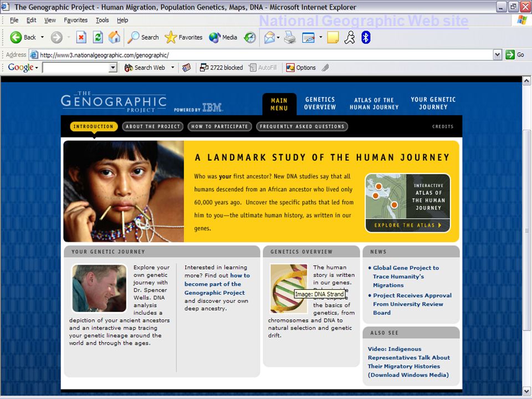The height and width of the screenshot is (399, 532).
Task: Open the Favorites menu
Action: 76,20
